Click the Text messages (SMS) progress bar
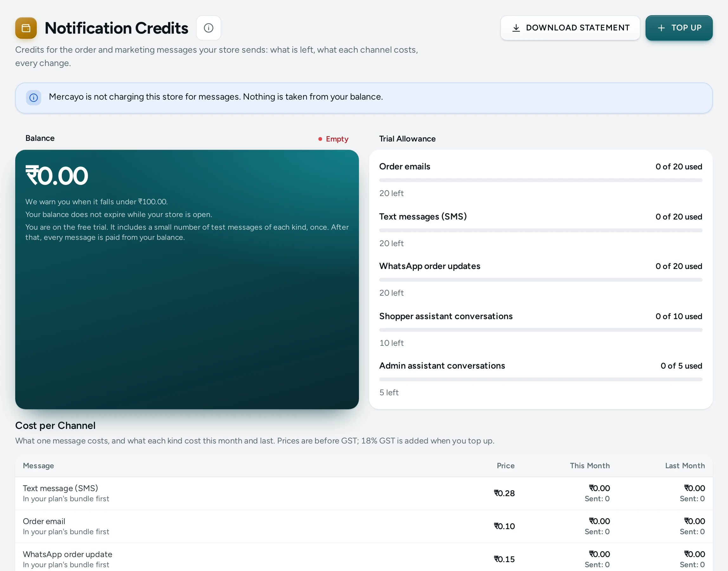The image size is (728, 571). point(541,230)
